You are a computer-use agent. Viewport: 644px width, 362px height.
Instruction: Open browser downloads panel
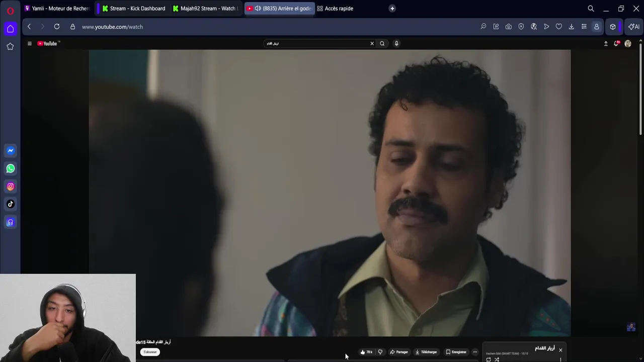click(572, 27)
